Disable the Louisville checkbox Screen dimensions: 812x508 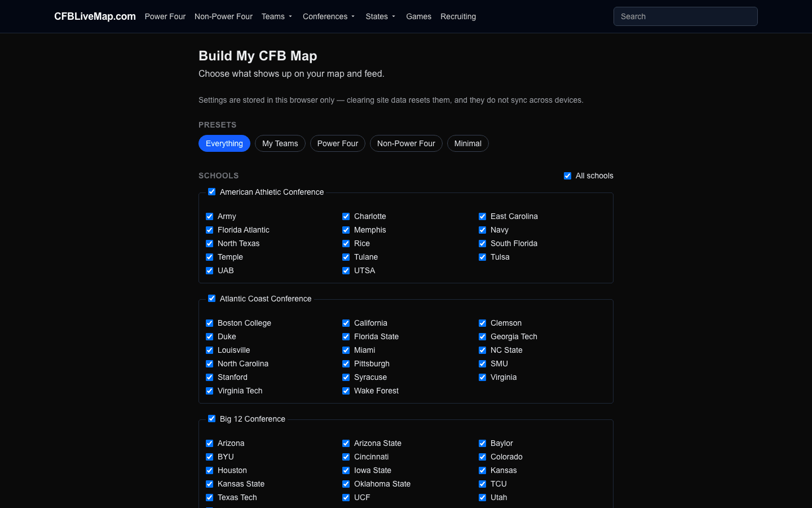(209, 350)
